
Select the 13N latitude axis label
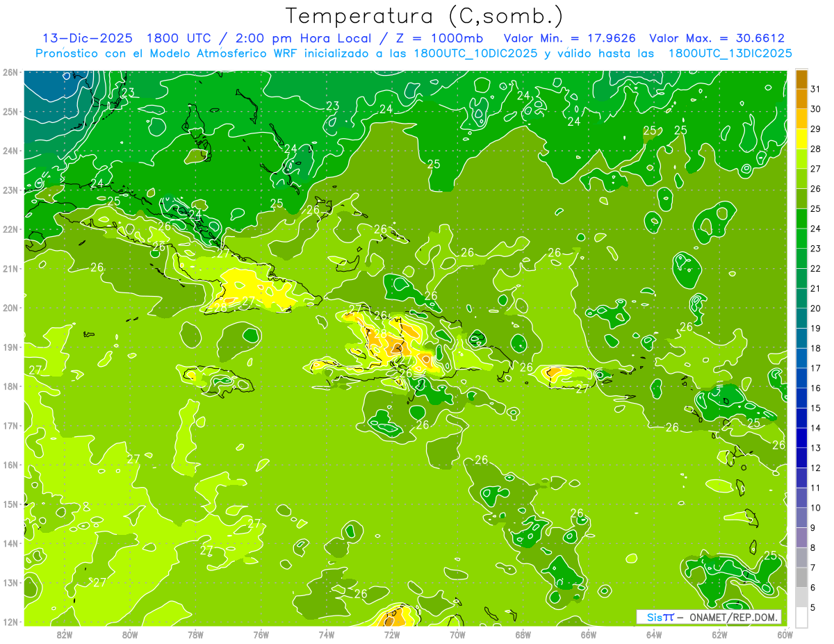point(10,582)
